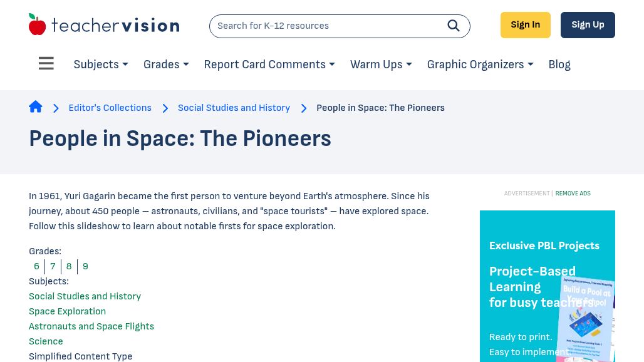Select grade 9 link
This screenshot has width=644, height=362.
pyautogui.click(x=85, y=266)
